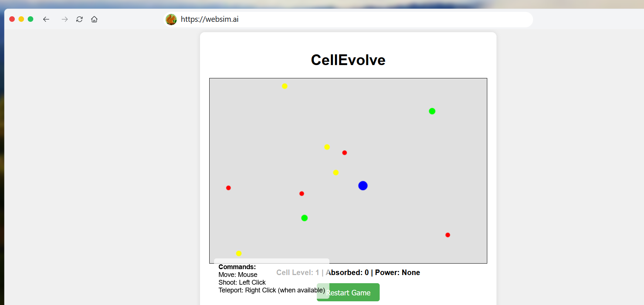Restart the game with the green button
This screenshot has width=644, height=305.
(x=348, y=292)
